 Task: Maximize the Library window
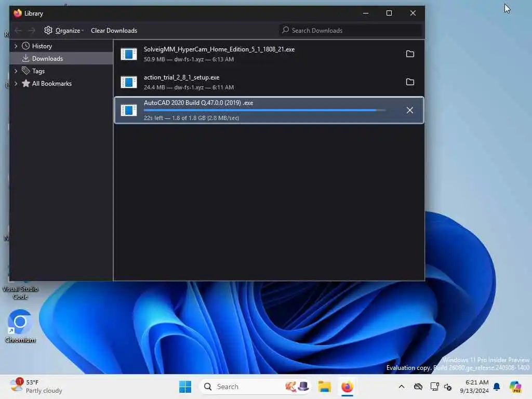pos(389,13)
